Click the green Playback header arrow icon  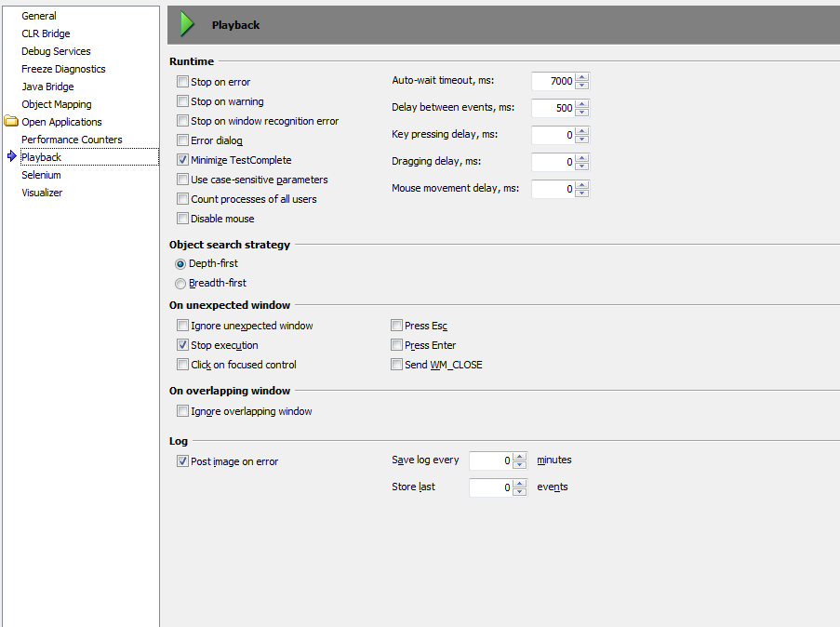tap(187, 24)
